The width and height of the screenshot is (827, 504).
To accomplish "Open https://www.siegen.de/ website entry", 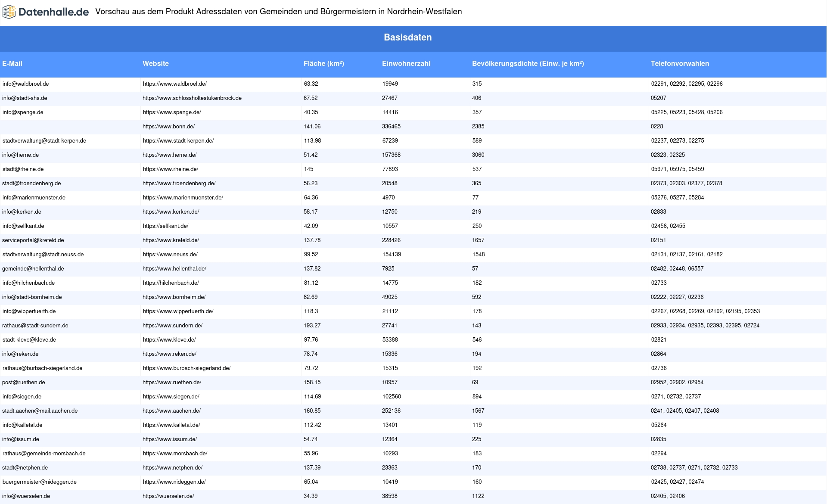I will [x=171, y=397].
